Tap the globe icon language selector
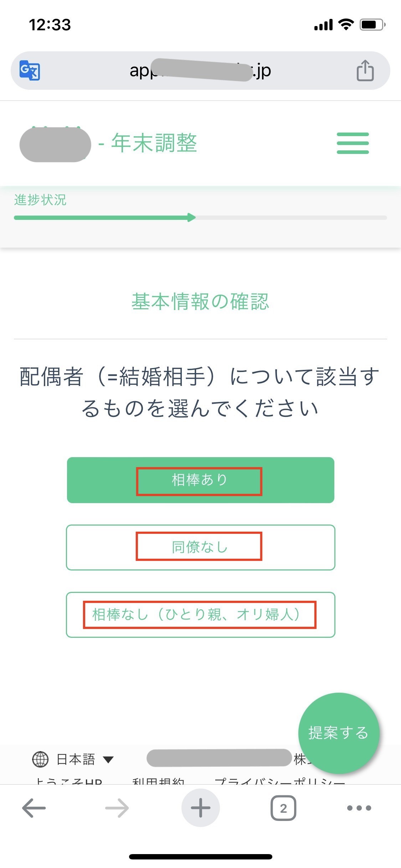This screenshot has height=868, width=401. [x=40, y=759]
